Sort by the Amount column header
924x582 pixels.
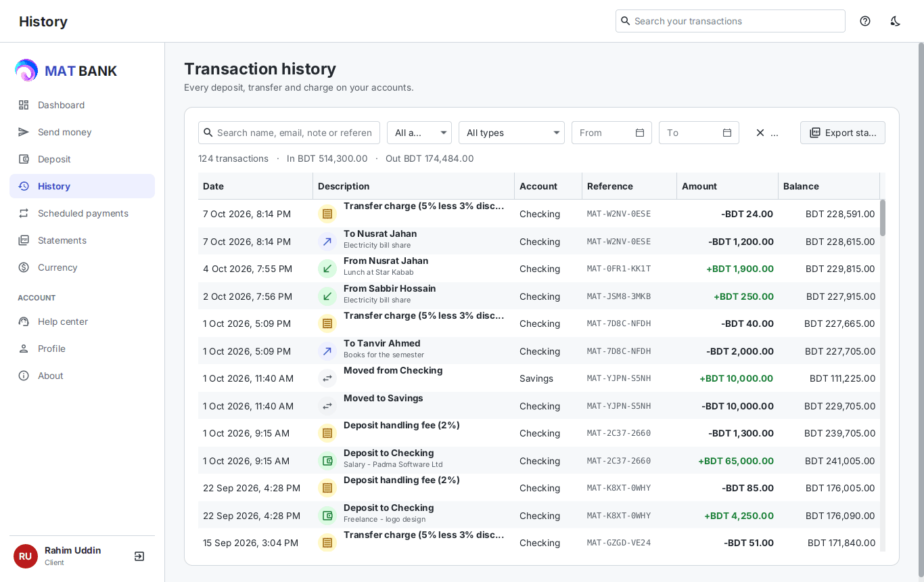[728, 186]
